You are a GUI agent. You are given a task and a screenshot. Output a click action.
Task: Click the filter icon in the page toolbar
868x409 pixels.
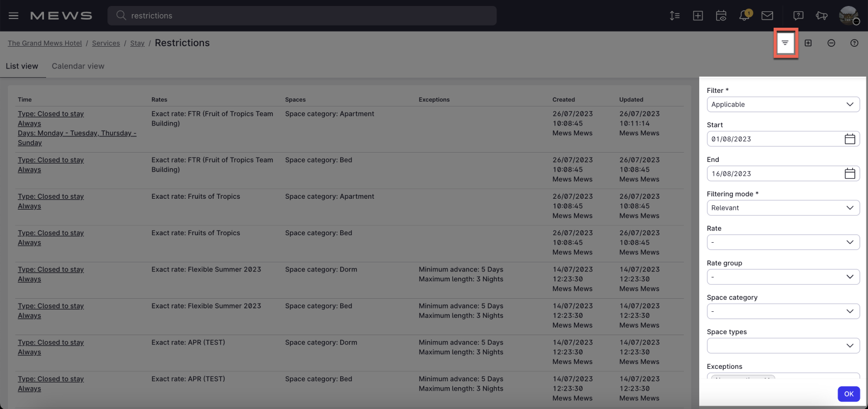tap(785, 43)
